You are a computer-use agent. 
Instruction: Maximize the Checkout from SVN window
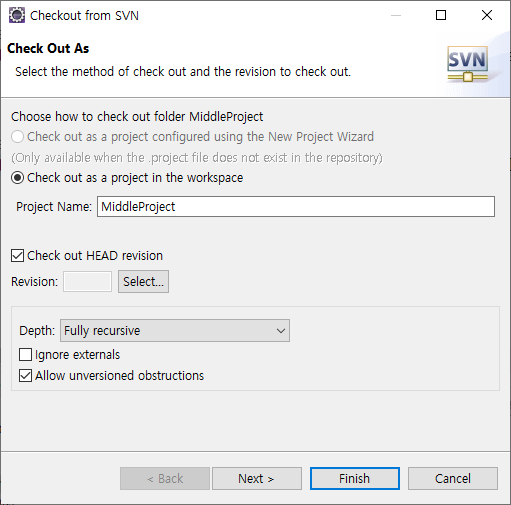click(441, 15)
